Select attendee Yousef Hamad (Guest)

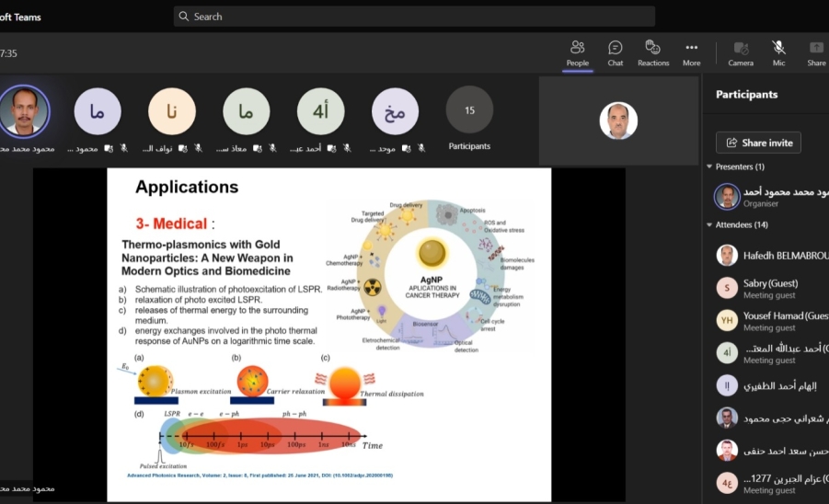click(x=772, y=321)
